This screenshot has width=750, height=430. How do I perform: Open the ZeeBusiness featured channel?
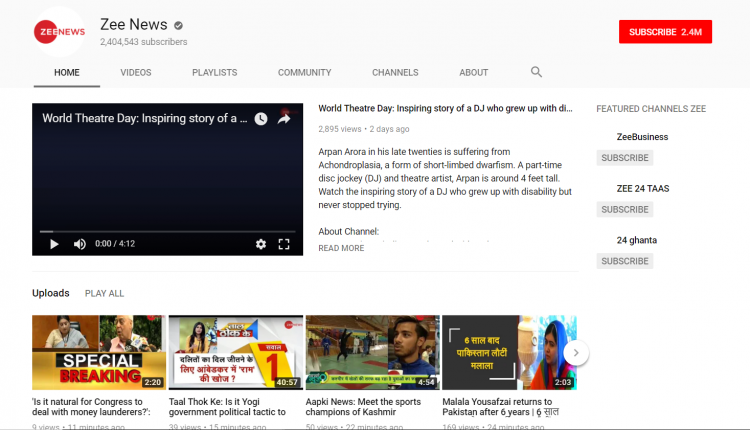tap(642, 137)
